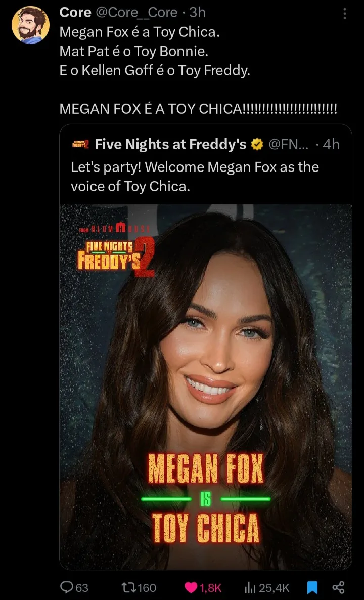Click the 3h timestamp on Core's tweet
The image size is (364, 600).
[x=198, y=12]
